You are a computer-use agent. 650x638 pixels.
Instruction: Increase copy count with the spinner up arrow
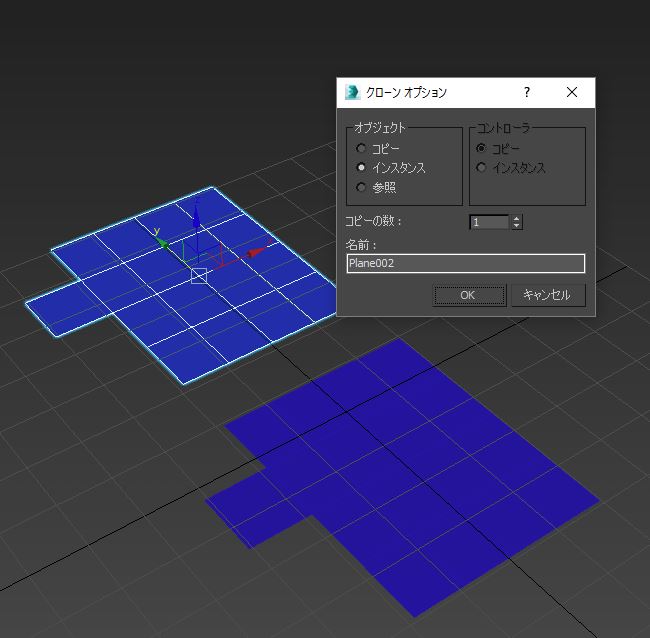point(516,218)
